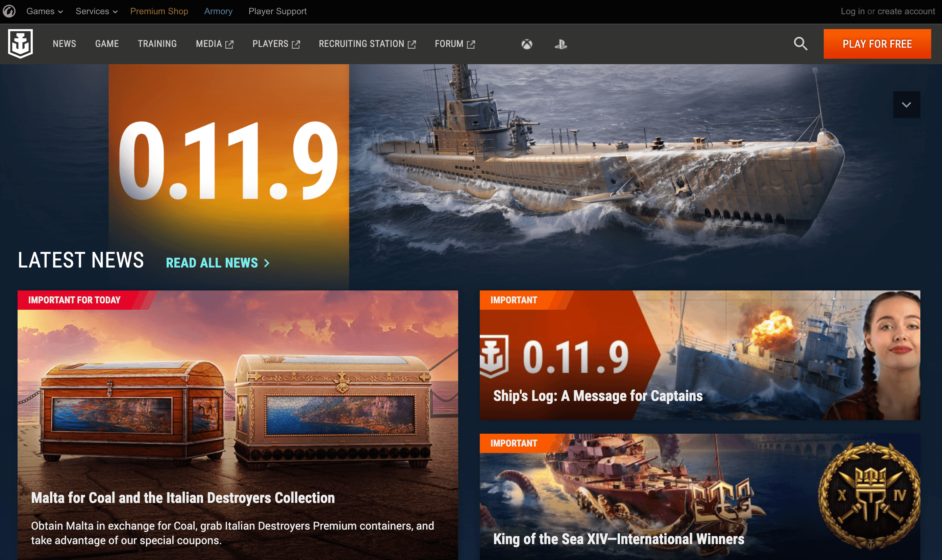Expand the Services dropdown menu
This screenshot has width=942, height=560.
click(97, 11)
